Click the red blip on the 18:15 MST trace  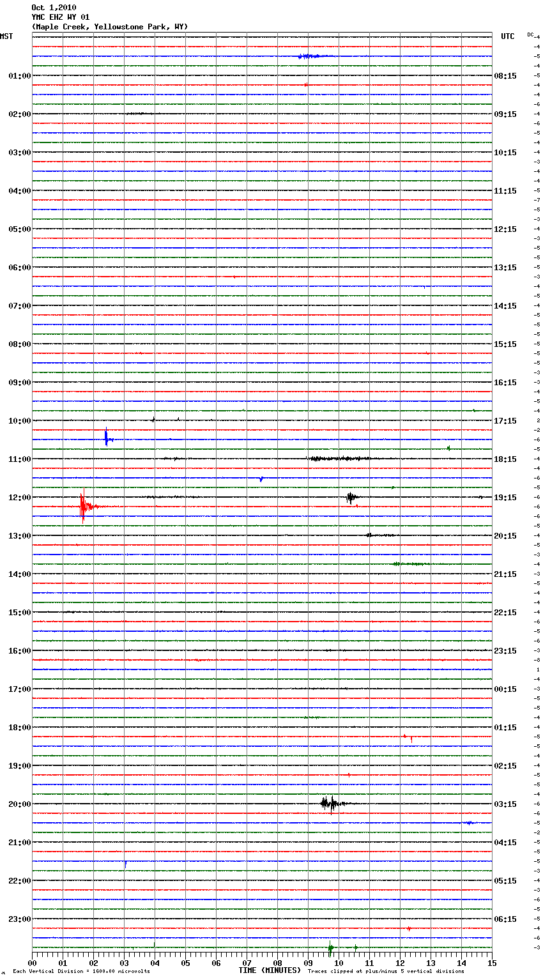click(x=408, y=737)
